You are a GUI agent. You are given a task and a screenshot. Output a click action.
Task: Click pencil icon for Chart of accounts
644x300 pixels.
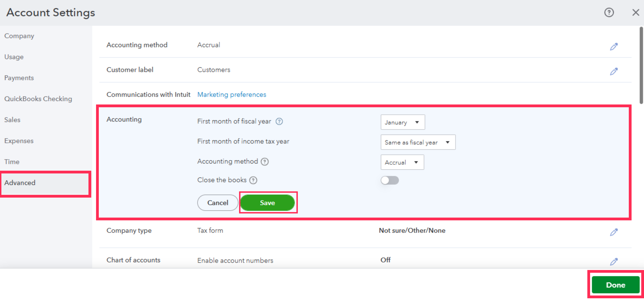[613, 262]
